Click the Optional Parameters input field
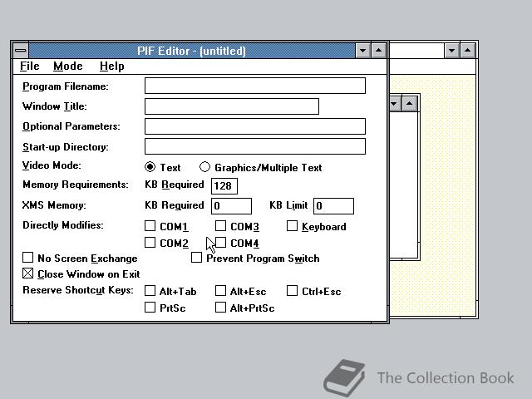The height and width of the screenshot is (399, 532). coord(255,126)
